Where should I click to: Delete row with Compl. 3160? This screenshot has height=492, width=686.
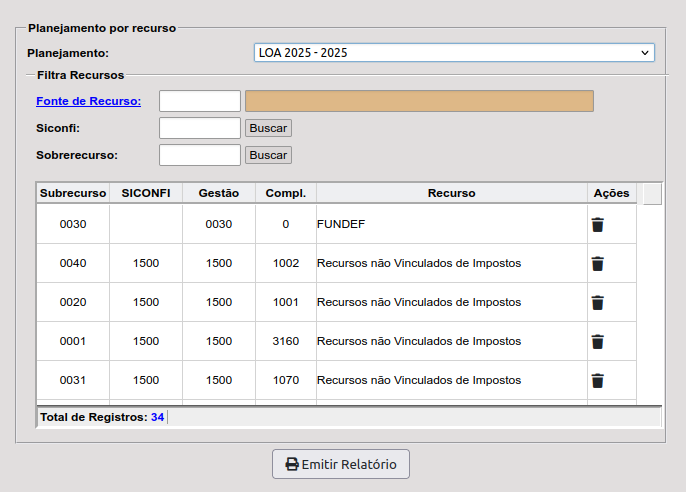click(597, 342)
